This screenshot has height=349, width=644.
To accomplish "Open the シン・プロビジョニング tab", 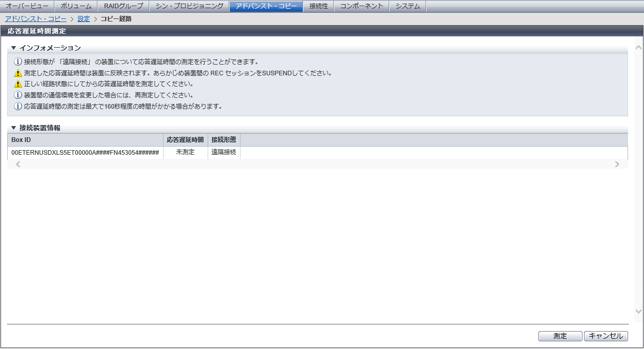I will tap(189, 6).
